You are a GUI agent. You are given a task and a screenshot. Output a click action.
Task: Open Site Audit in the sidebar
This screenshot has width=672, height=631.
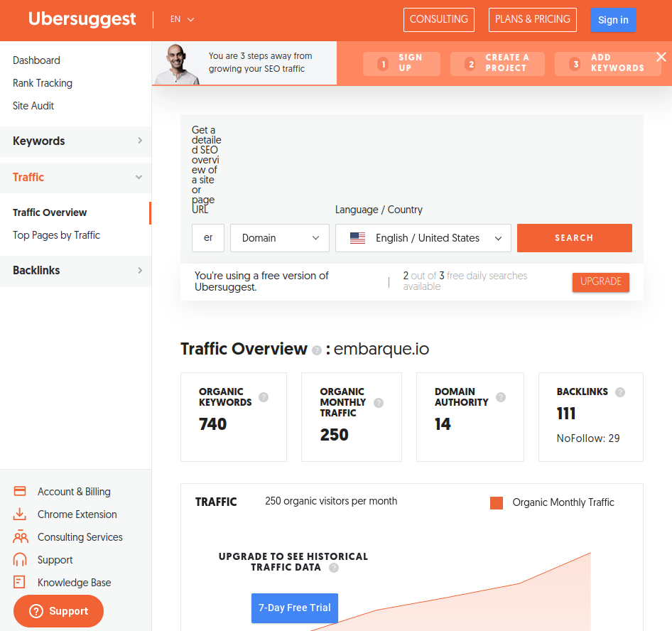click(33, 106)
